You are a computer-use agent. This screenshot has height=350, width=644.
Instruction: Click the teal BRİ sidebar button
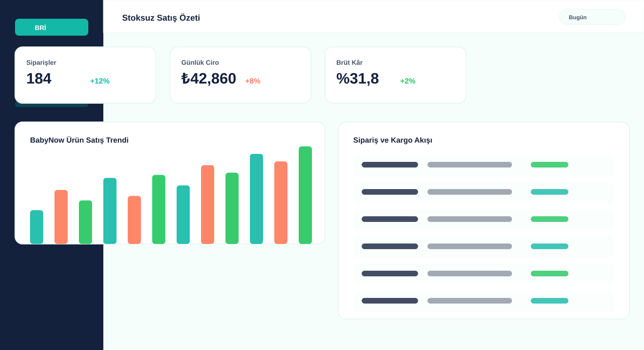tap(52, 27)
